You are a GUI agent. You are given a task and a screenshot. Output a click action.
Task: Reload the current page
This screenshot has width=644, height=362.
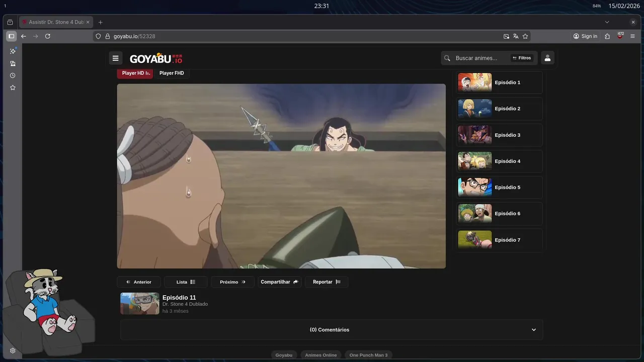tap(47, 36)
